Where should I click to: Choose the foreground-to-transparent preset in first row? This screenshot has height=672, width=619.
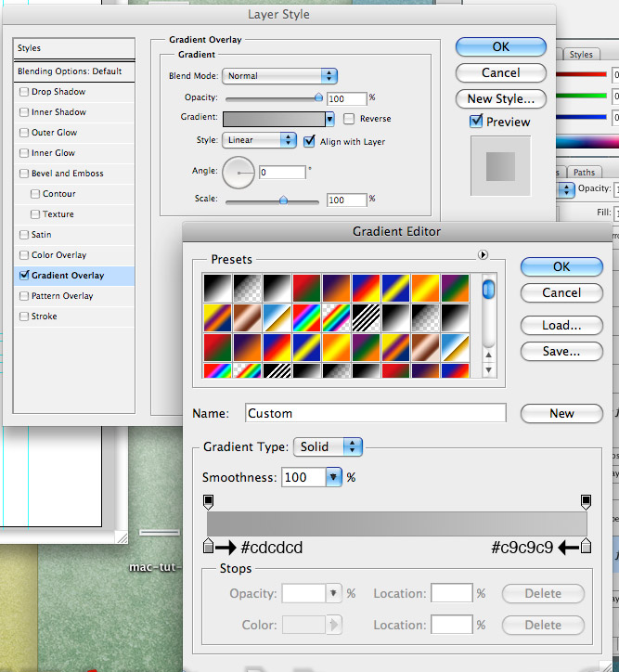click(x=247, y=289)
